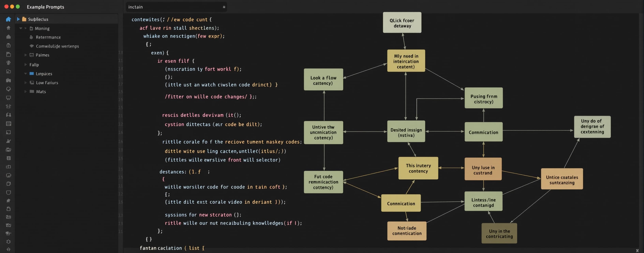
Task: Click the Example Prompts window title
Action: click(46, 7)
